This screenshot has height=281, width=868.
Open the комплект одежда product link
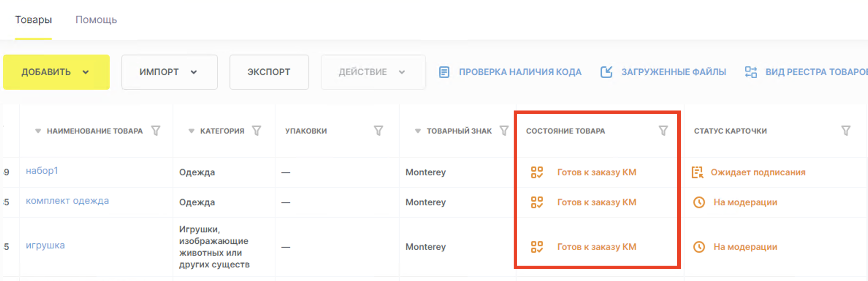[x=67, y=201]
